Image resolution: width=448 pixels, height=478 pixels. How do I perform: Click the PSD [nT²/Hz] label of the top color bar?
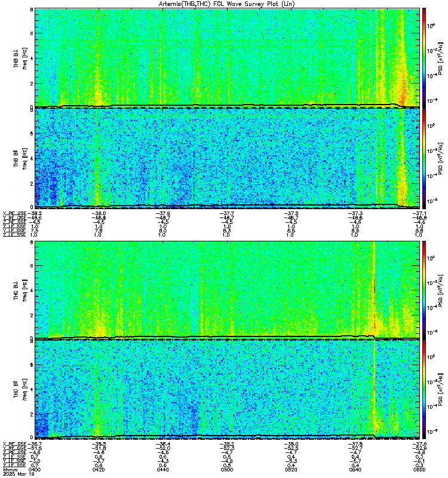tap(440, 58)
